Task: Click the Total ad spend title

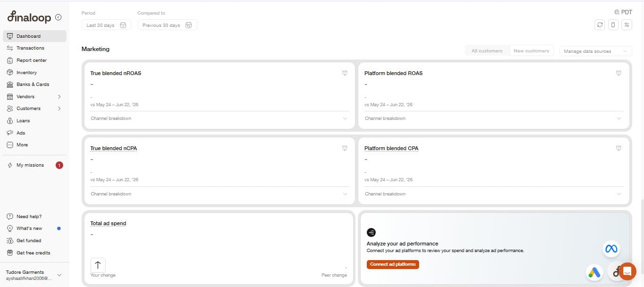Action: click(108, 223)
